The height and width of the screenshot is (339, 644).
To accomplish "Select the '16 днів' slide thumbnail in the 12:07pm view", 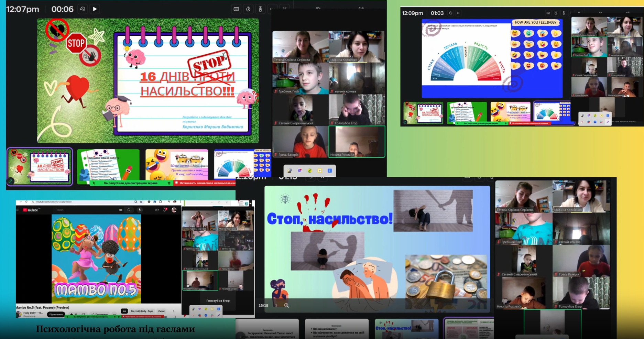I will point(40,166).
